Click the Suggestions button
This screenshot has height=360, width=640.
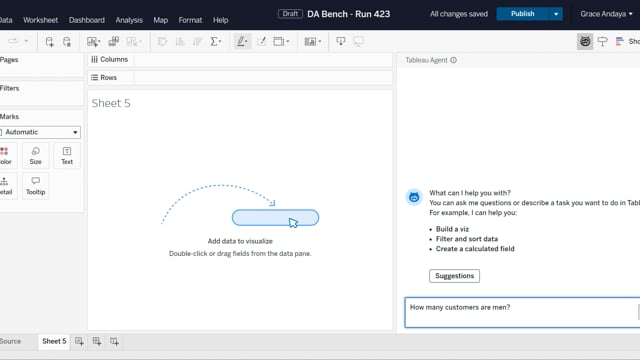(454, 276)
